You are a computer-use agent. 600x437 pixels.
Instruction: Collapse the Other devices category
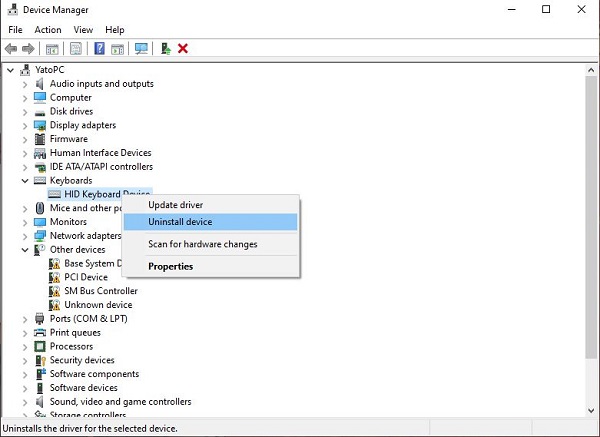(x=26, y=250)
